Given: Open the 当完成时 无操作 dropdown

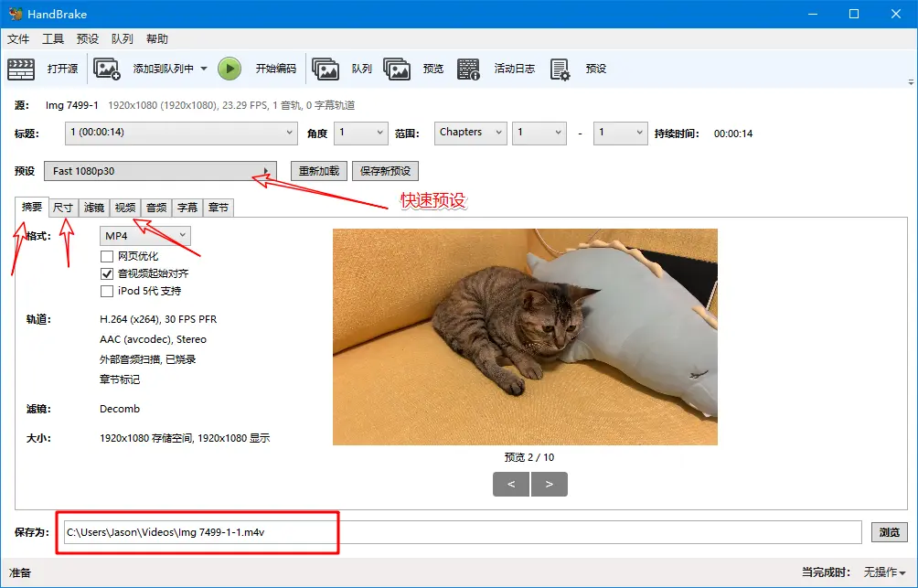Looking at the screenshot, I should [x=885, y=572].
